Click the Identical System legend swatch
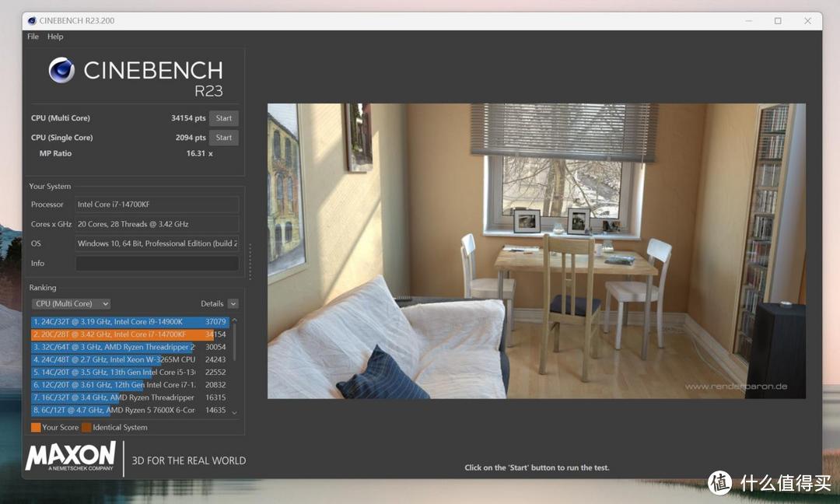This screenshot has width=840, height=504. point(86,428)
